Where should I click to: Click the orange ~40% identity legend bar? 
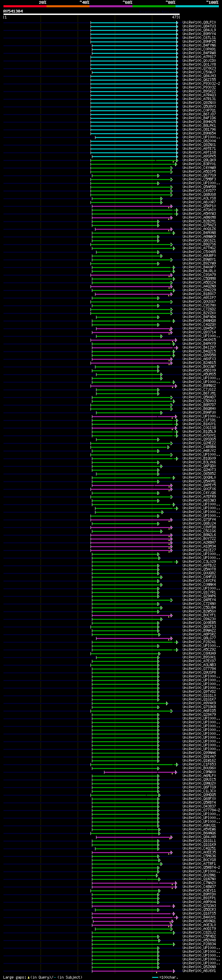coord(68,6)
